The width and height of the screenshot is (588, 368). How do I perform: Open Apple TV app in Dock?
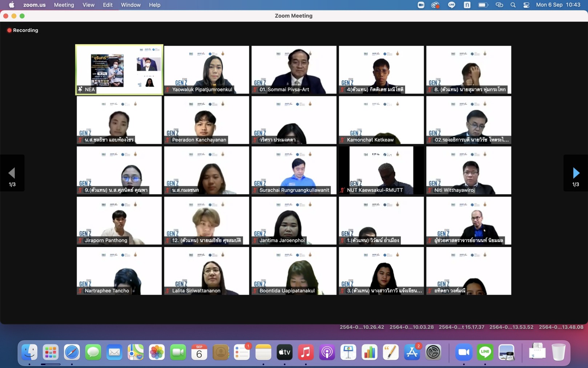pos(285,352)
